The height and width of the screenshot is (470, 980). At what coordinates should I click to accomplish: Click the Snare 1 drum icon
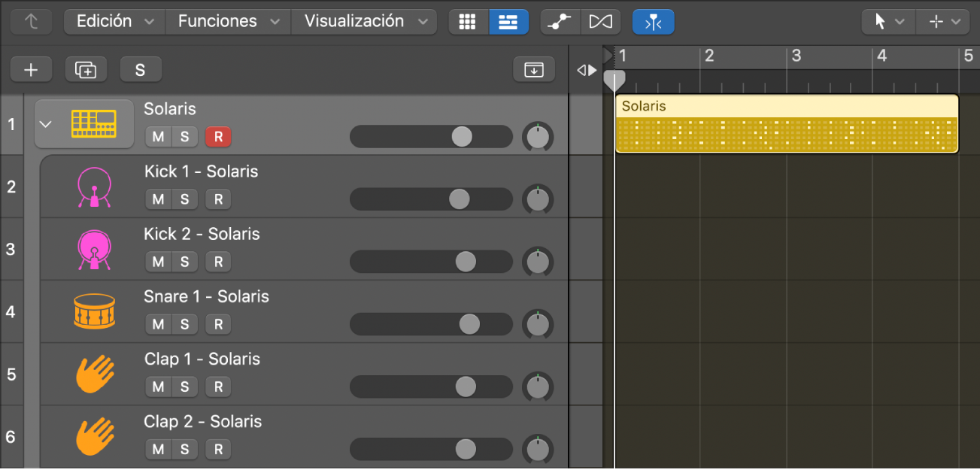(x=94, y=311)
